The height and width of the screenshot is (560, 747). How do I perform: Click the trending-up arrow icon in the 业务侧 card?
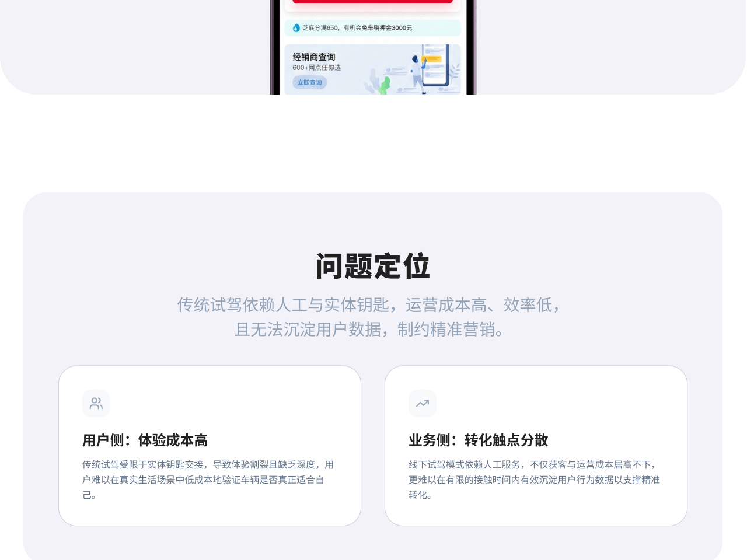(x=423, y=403)
